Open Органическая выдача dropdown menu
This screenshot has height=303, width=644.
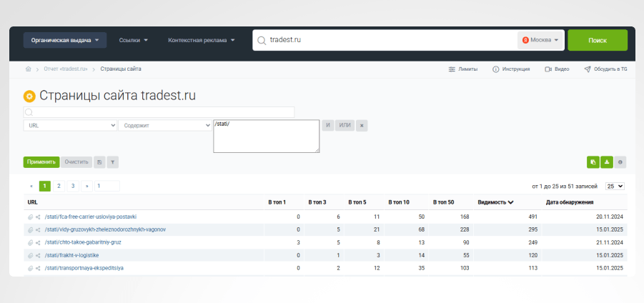65,40
